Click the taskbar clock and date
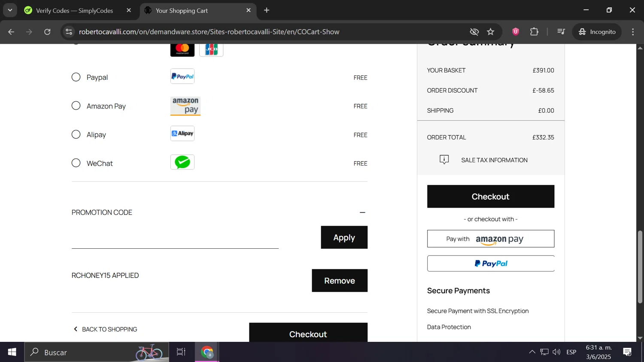The image size is (644, 362). pyautogui.click(x=598, y=352)
